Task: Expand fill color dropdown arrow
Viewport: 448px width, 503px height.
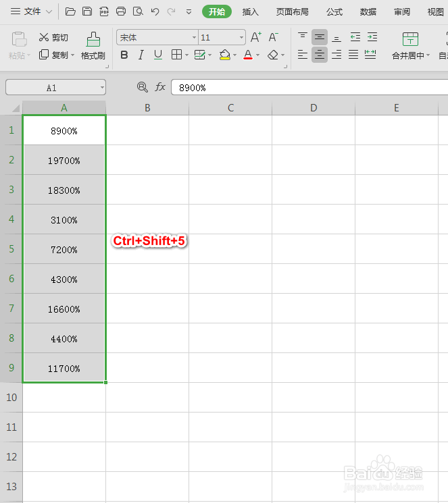Action: pos(234,55)
